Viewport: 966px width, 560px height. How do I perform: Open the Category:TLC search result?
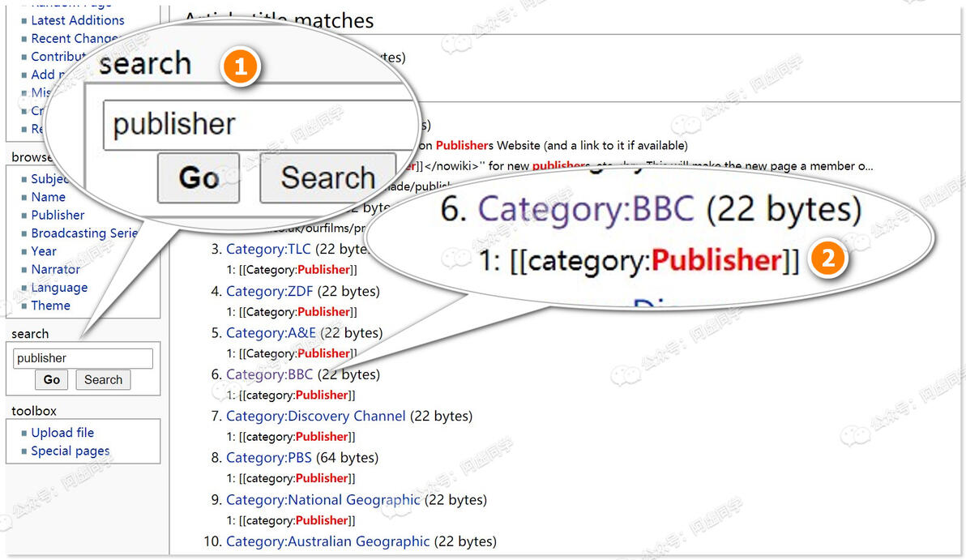click(268, 249)
